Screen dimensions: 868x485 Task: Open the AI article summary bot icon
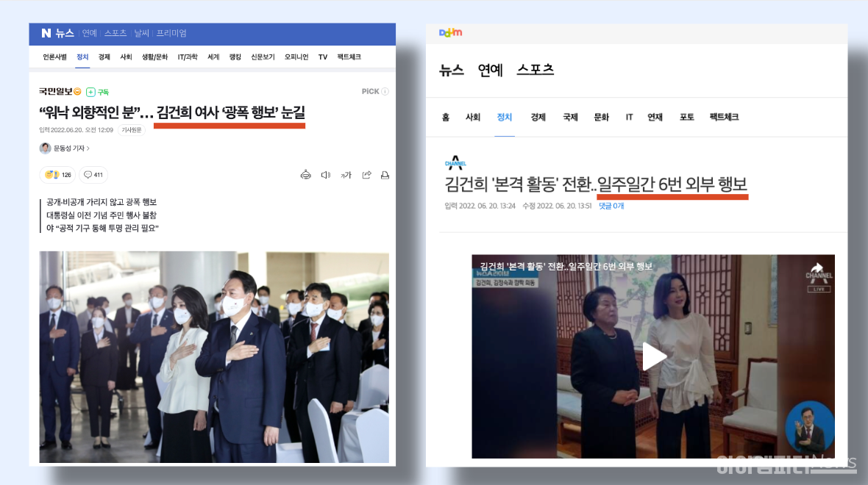pyautogui.click(x=305, y=174)
